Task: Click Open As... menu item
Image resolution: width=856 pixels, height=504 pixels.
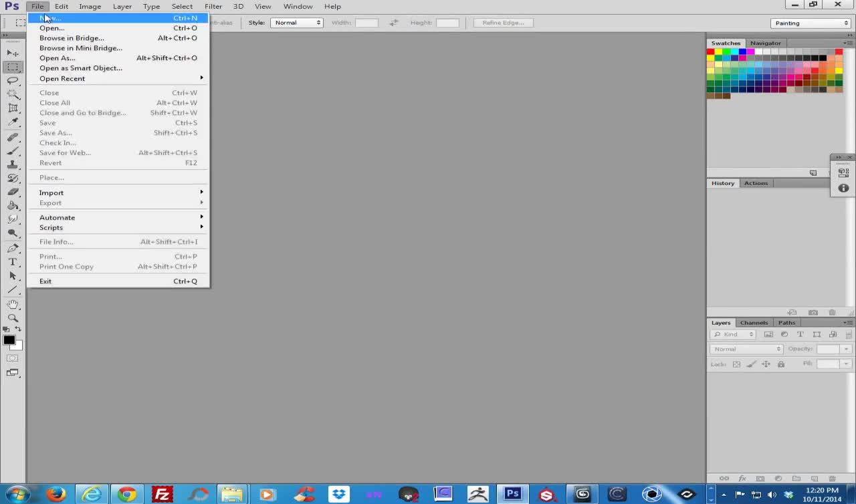Action: (x=118, y=58)
